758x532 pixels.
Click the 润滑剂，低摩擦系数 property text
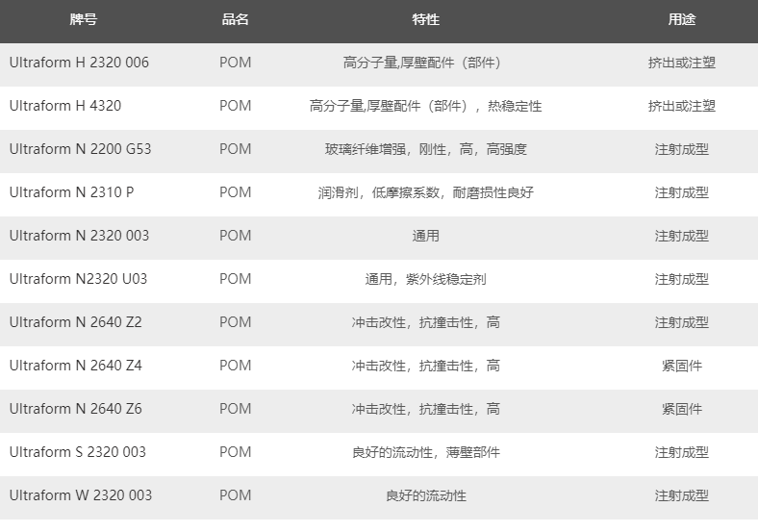click(x=425, y=192)
